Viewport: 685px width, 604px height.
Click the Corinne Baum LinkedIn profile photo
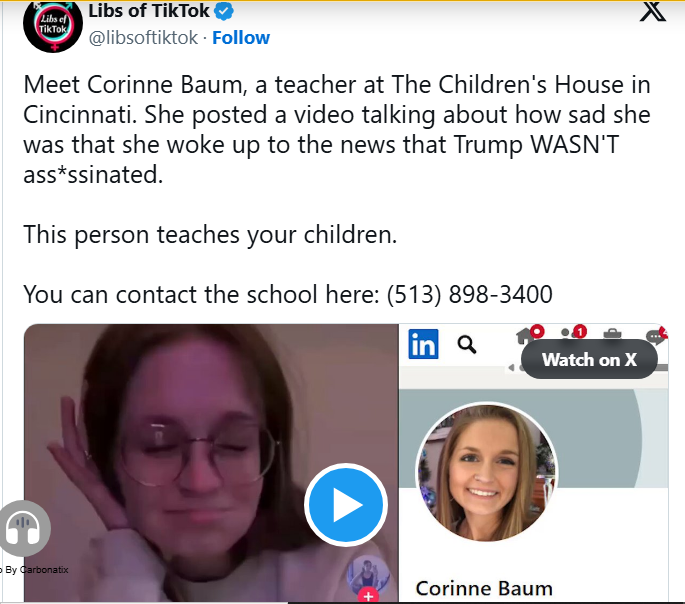tap(486, 473)
